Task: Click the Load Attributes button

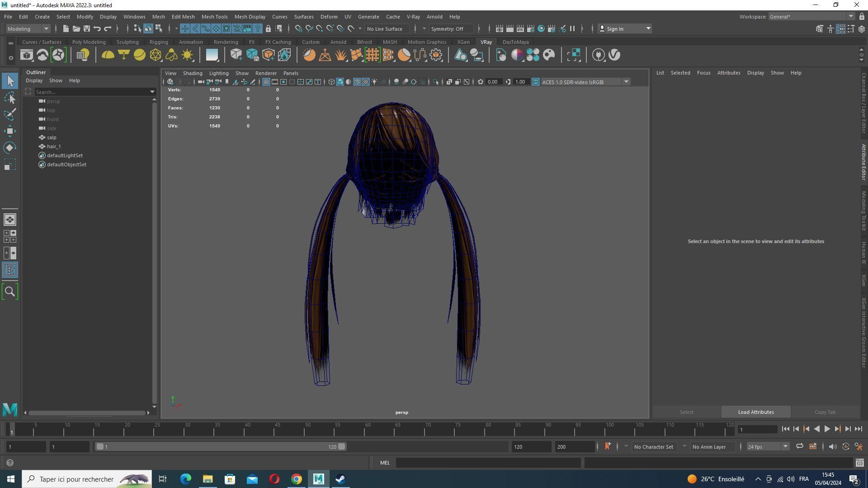Action: (x=756, y=412)
